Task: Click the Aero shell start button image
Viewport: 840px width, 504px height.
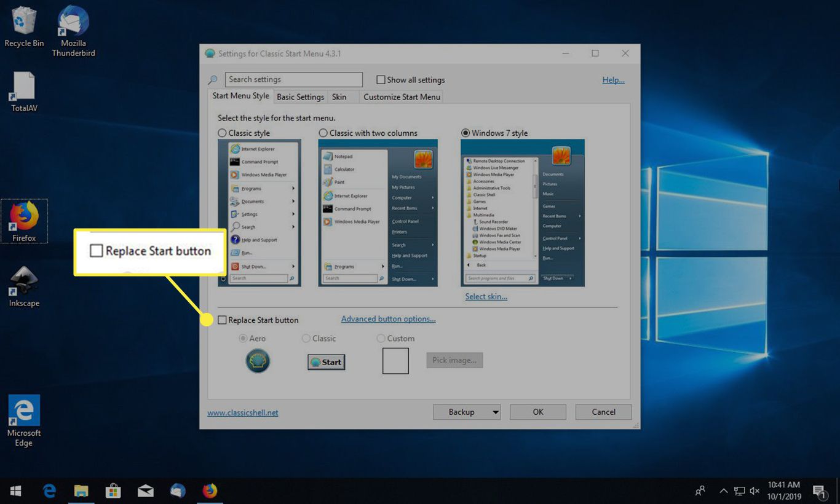Action: click(258, 361)
